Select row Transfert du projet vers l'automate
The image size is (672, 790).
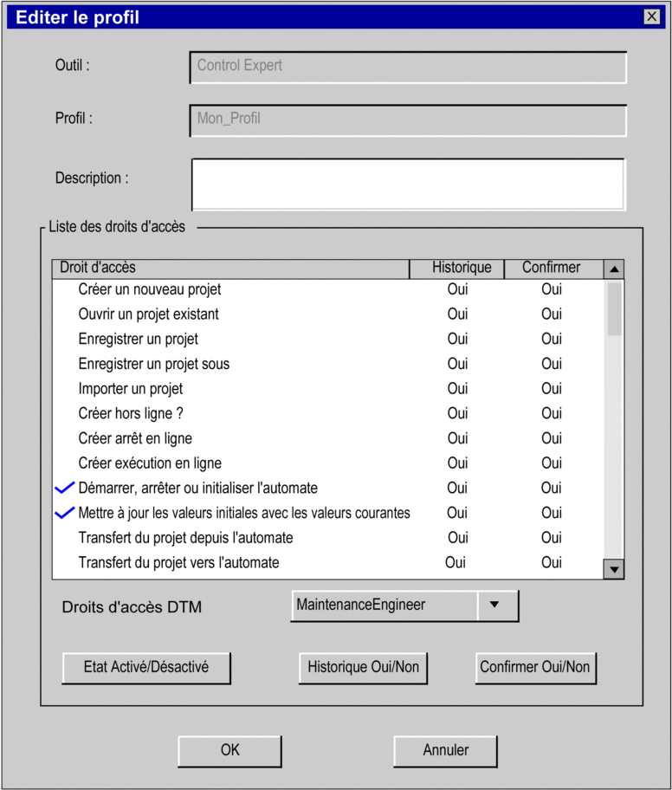tap(328, 563)
